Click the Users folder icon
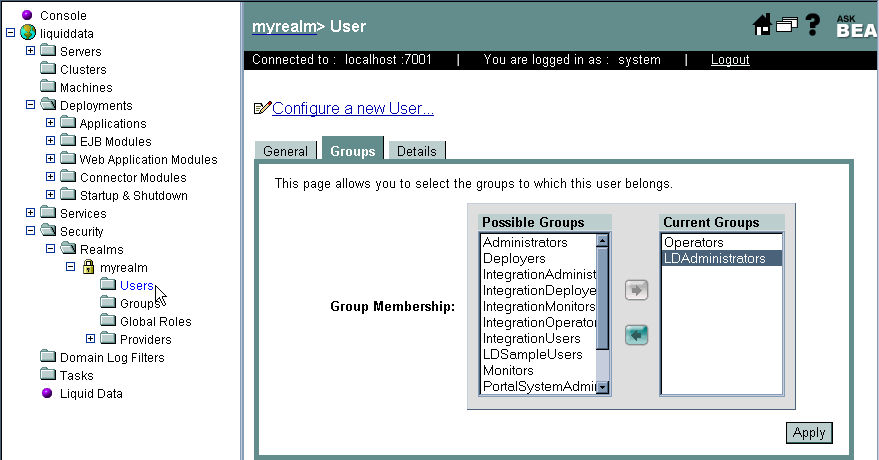Viewport: 879px width, 460px height. (108, 284)
